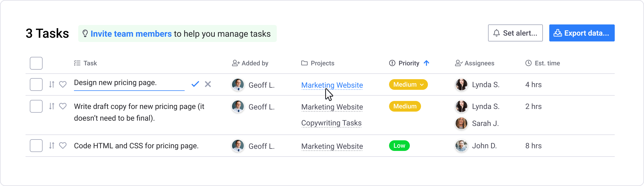644x186 pixels.
Task: Cancel task name edit with X icon
Action: coord(208,84)
